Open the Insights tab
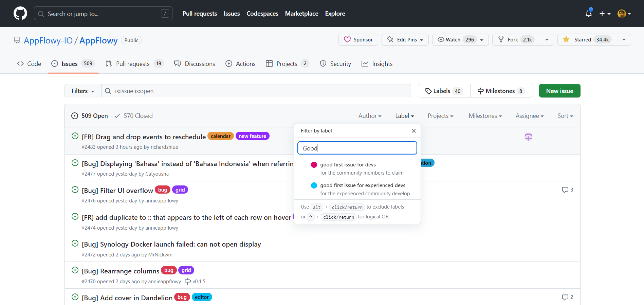644x305 pixels. tap(377, 64)
